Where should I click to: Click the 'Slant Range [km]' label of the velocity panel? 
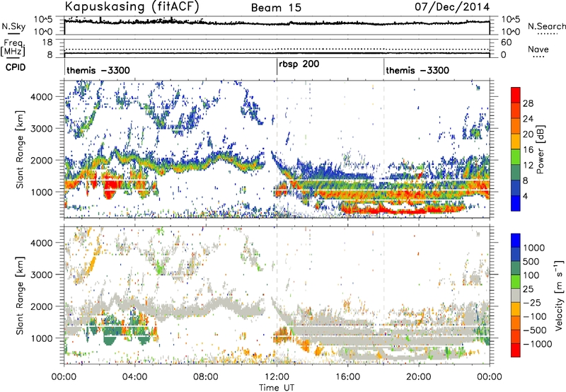[20, 295]
